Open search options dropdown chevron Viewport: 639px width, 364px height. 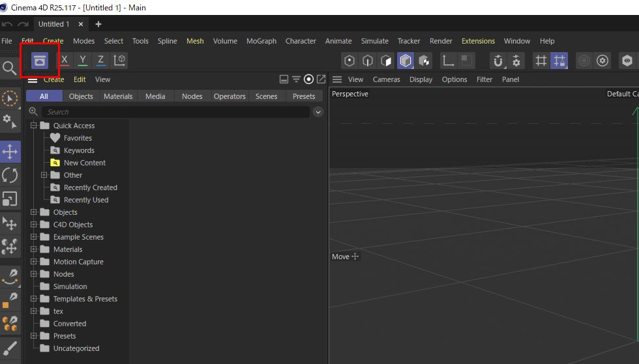click(x=318, y=111)
